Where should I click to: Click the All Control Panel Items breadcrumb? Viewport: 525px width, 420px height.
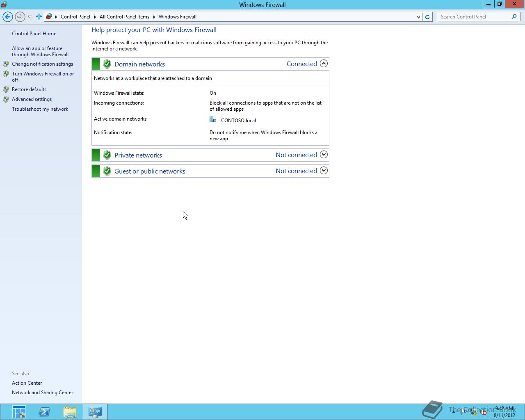pyautogui.click(x=124, y=17)
